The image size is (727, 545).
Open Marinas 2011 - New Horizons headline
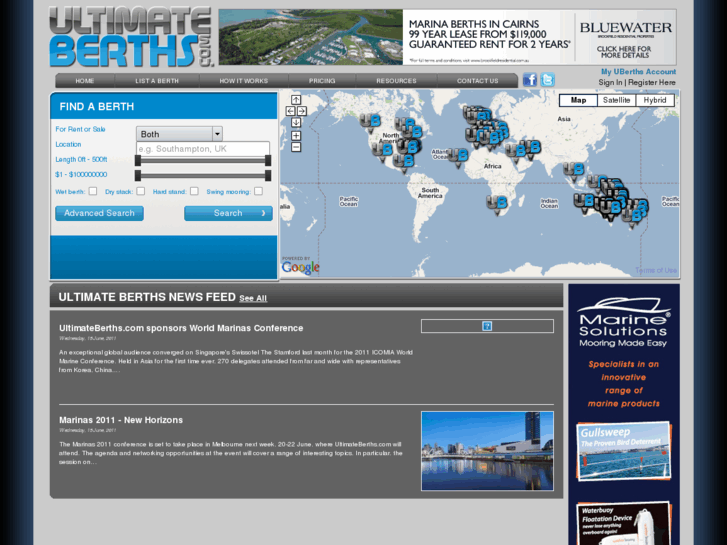click(x=121, y=420)
